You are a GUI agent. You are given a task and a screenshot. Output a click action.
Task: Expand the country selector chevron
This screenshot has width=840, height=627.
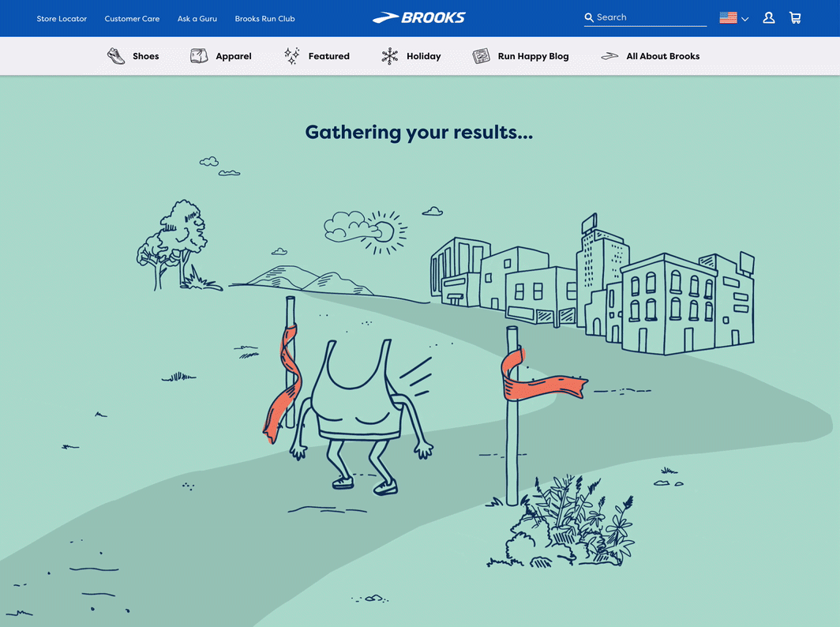click(744, 19)
